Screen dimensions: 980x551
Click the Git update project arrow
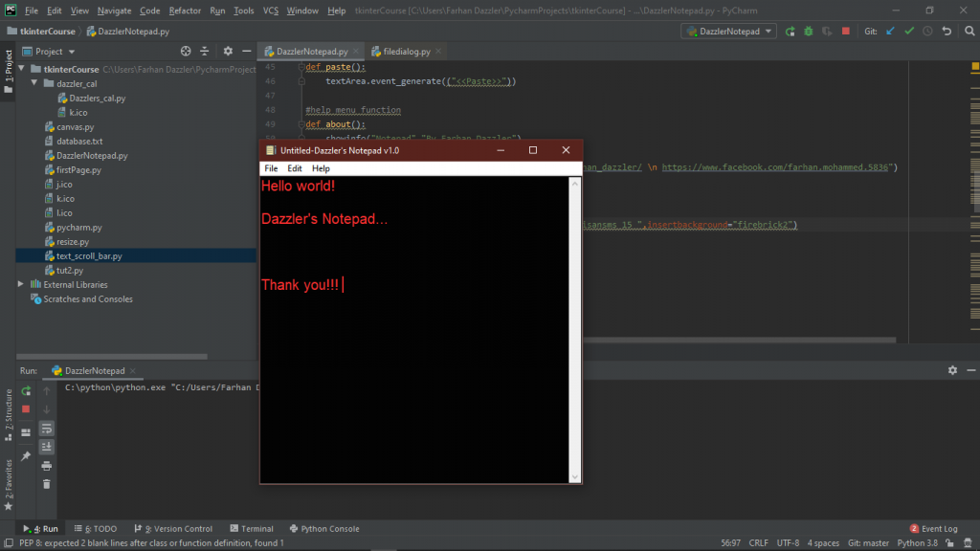[x=891, y=32]
